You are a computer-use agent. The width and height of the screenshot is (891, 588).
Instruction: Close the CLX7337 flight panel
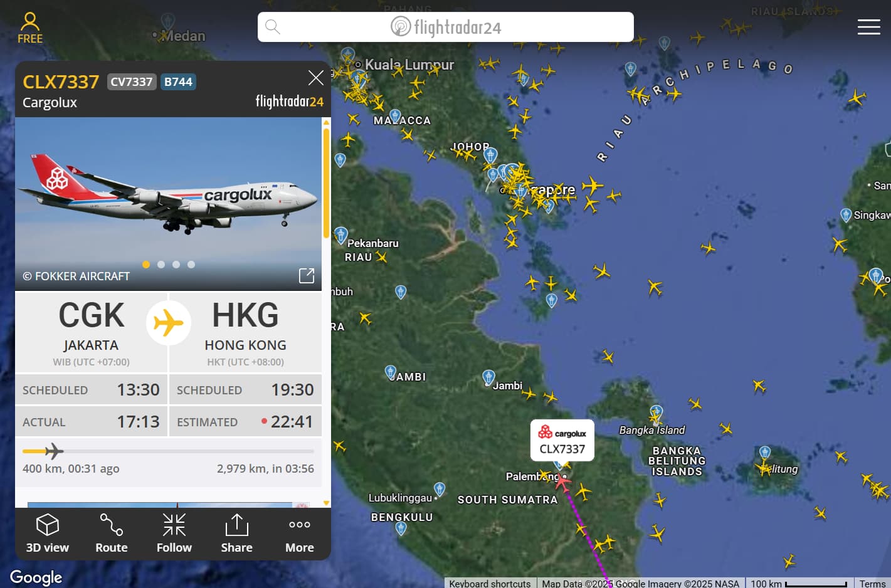(x=316, y=78)
